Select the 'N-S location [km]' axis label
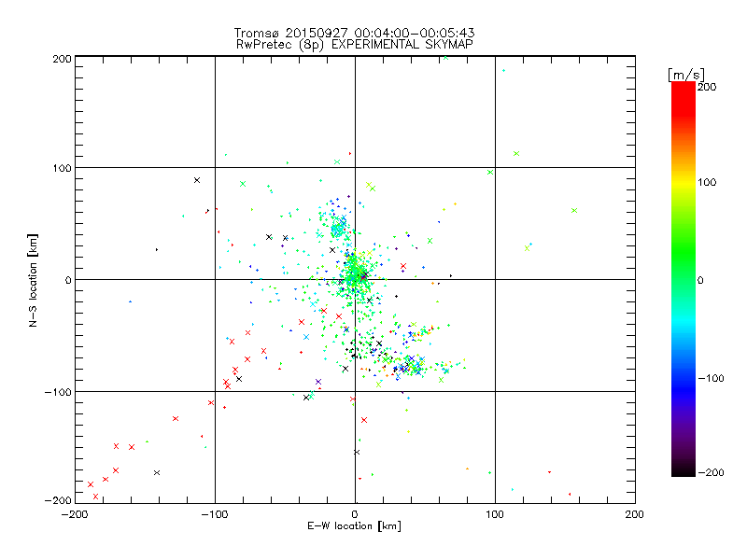This screenshot has width=747, height=560. click(x=33, y=280)
